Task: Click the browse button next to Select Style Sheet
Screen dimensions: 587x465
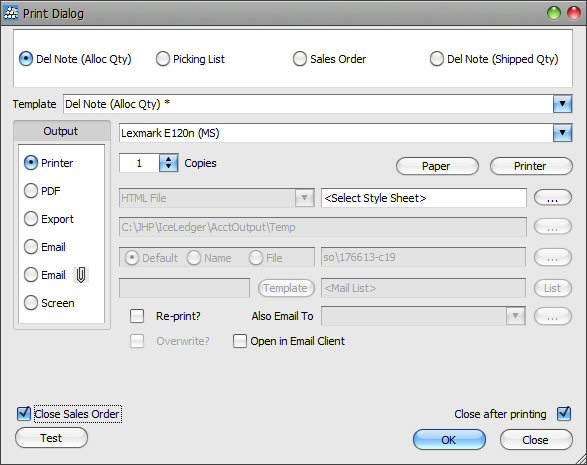Action: (x=553, y=198)
